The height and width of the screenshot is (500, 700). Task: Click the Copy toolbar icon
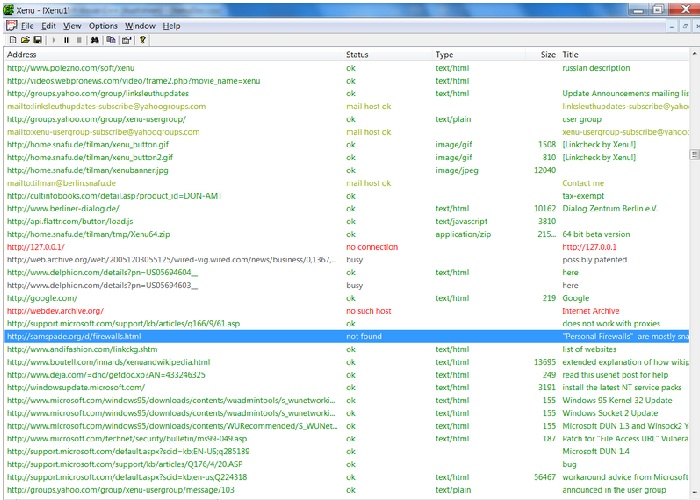[110, 40]
